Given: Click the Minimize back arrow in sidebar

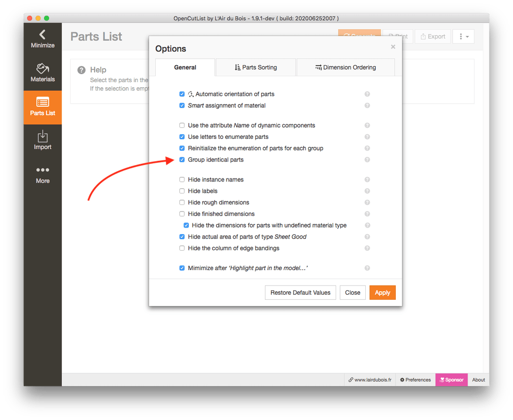Looking at the screenshot, I should [43, 39].
